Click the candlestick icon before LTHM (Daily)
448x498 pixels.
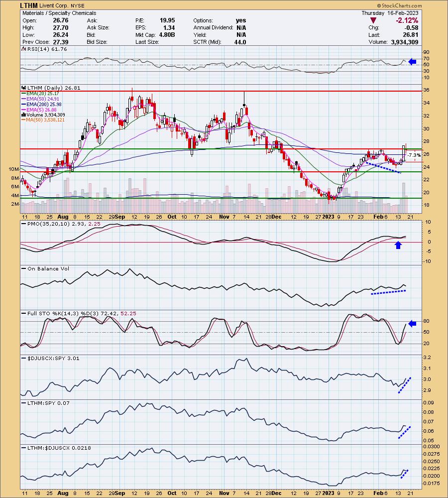coord(24,88)
